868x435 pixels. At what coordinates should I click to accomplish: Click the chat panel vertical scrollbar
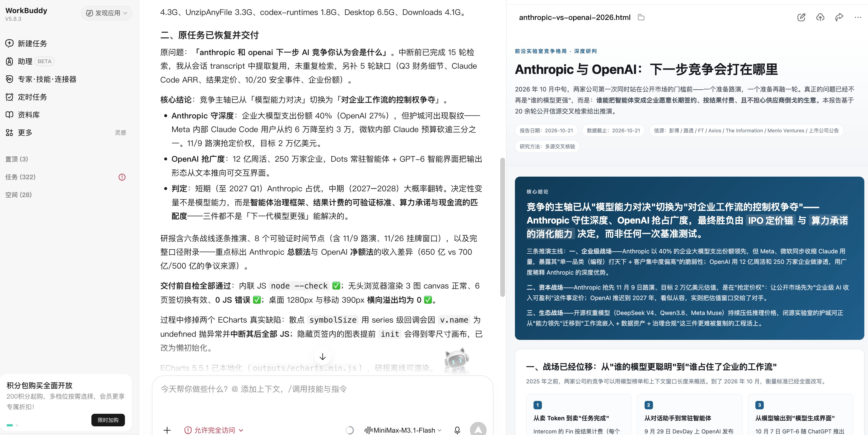pyautogui.click(x=502, y=227)
